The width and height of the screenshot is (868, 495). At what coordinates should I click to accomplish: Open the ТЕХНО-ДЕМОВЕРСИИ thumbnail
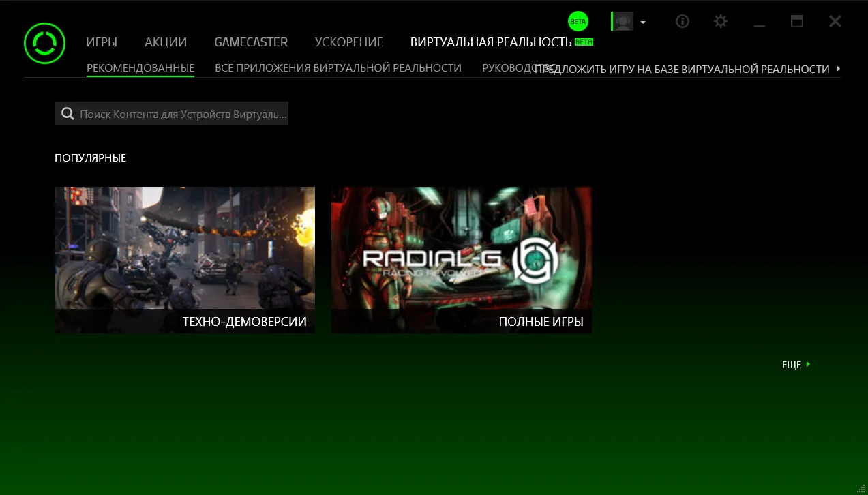pos(185,260)
